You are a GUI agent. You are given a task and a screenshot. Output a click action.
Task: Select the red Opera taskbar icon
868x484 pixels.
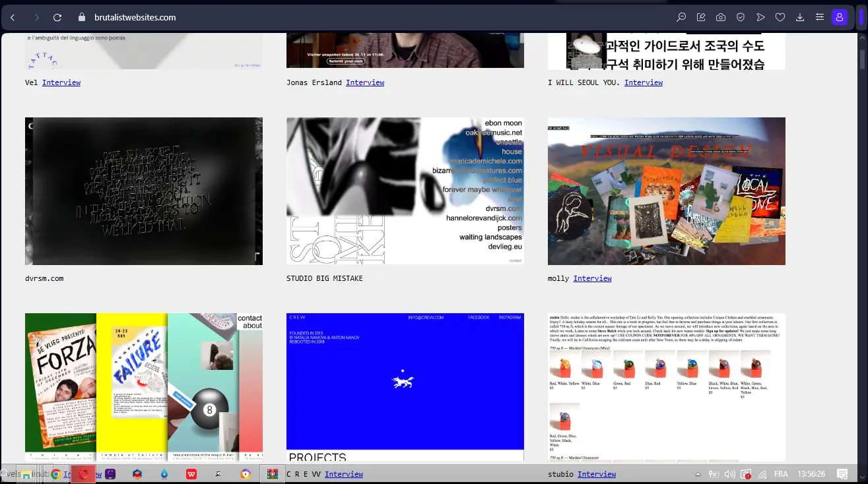coord(83,474)
